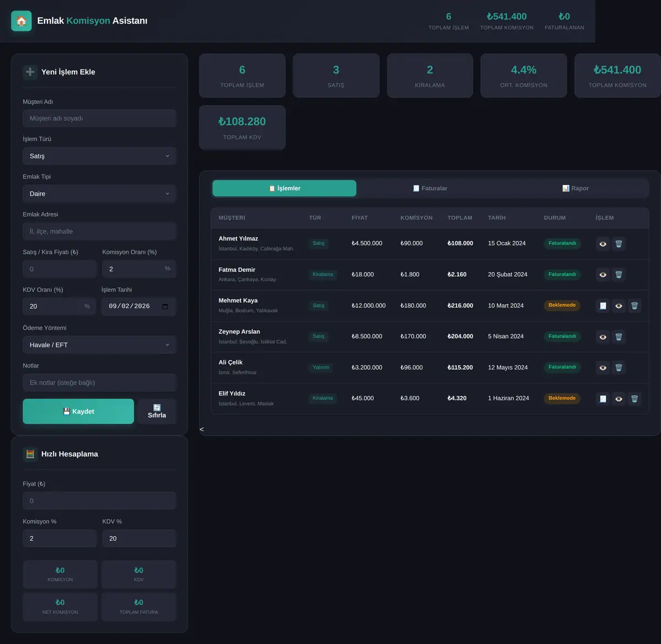Image resolution: width=661 pixels, height=644 pixels.
Task: Click the ₺108.280 Toplam KDV card
Action: pyautogui.click(x=242, y=128)
